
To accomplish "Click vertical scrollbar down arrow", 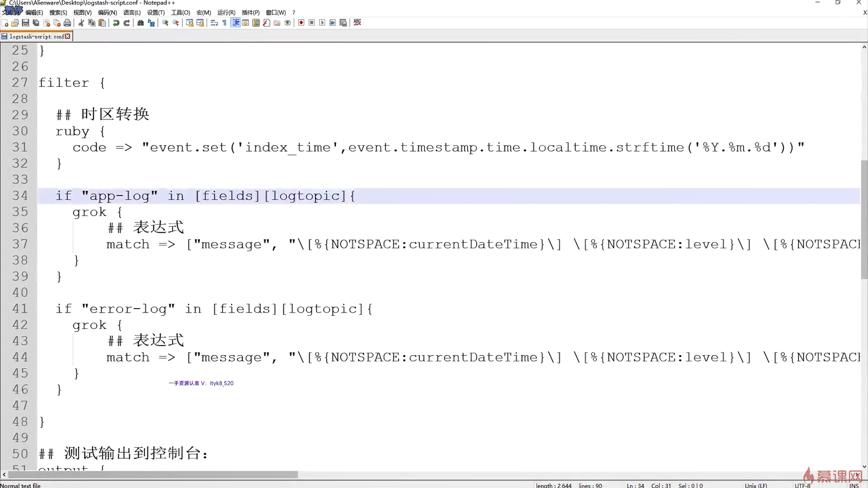I will click(864, 467).
